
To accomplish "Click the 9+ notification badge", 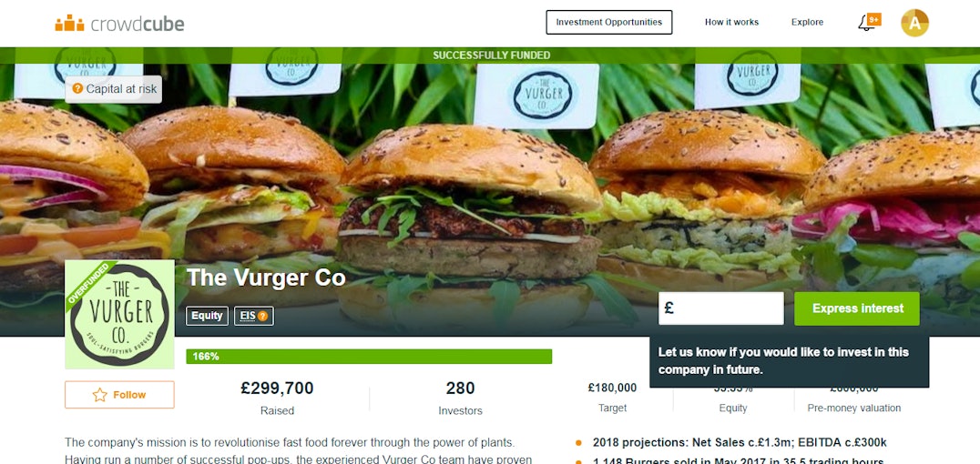I will pos(873,20).
